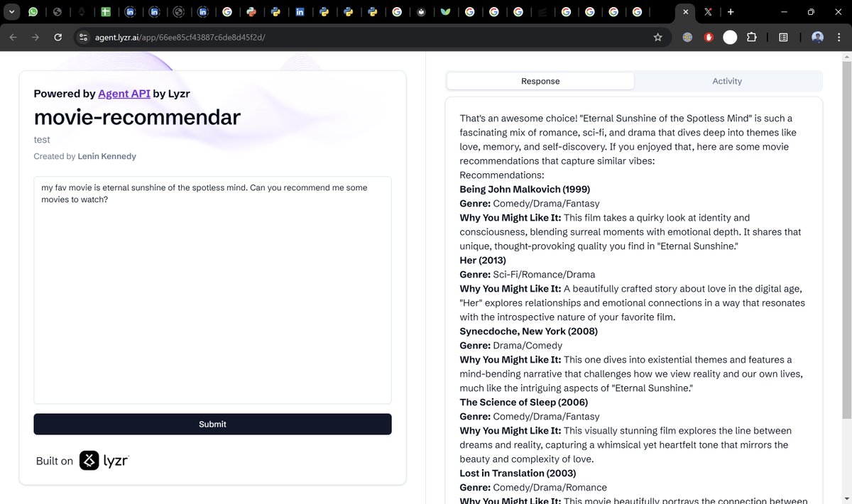Image resolution: width=852 pixels, height=504 pixels.
Task: Switch to the WhatsApp browser tab
Action: (x=33, y=12)
